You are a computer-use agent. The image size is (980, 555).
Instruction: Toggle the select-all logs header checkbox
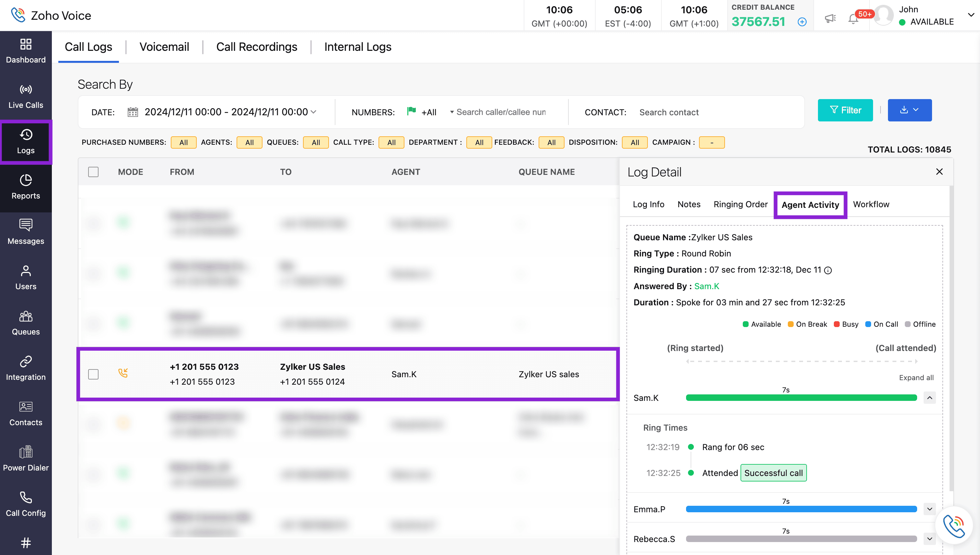[93, 172]
